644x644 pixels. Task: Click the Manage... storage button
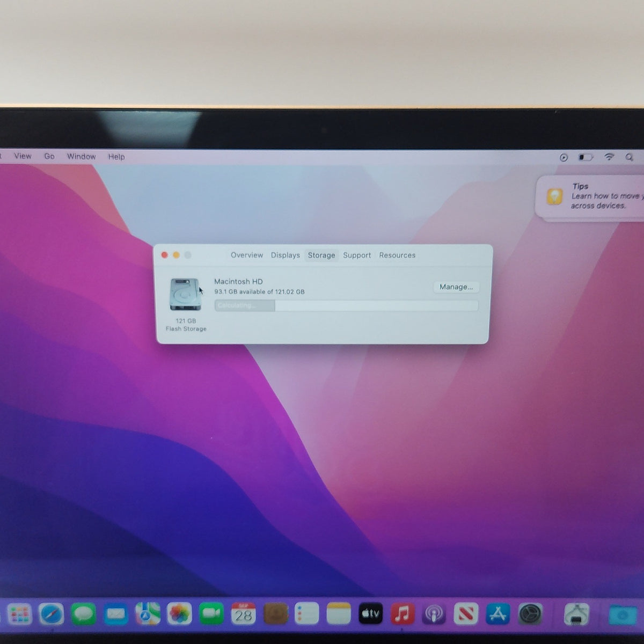(x=456, y=287)
